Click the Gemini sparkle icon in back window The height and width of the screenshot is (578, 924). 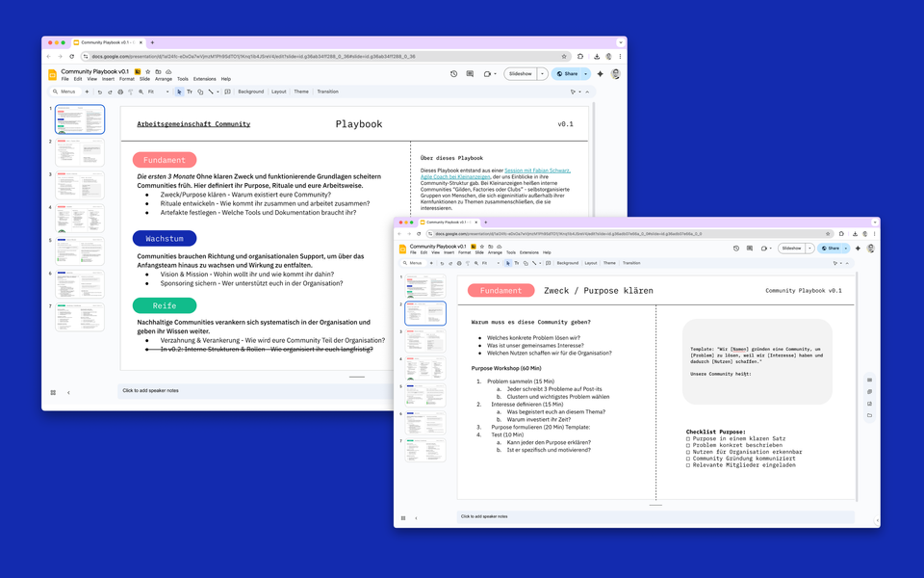coord(600,74)
